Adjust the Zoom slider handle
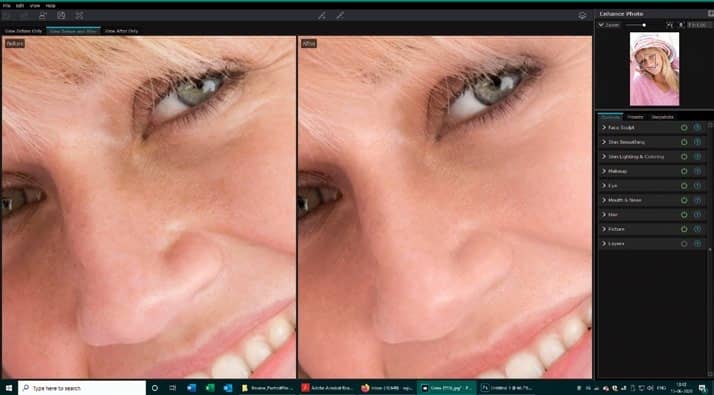Viewport: 714px width, 395px height. [644, 25]
